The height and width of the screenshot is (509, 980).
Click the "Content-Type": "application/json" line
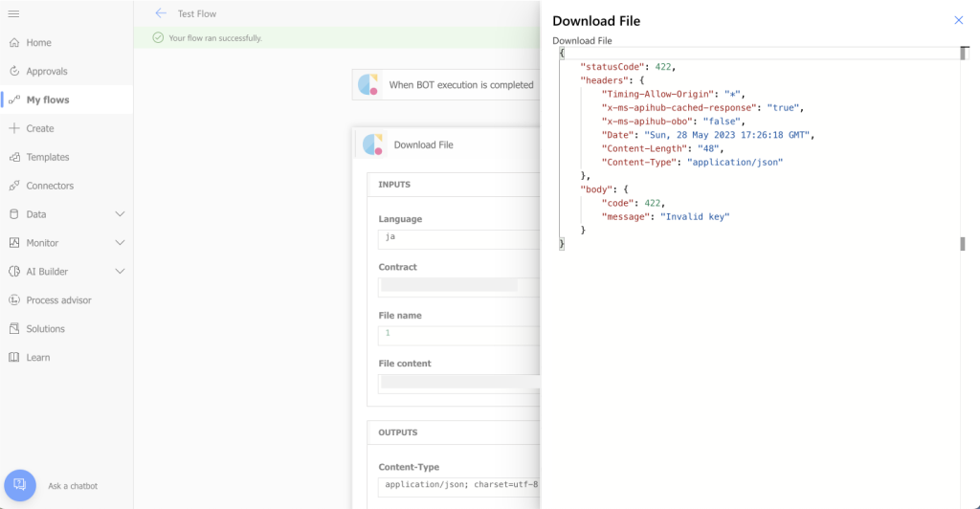692,163
